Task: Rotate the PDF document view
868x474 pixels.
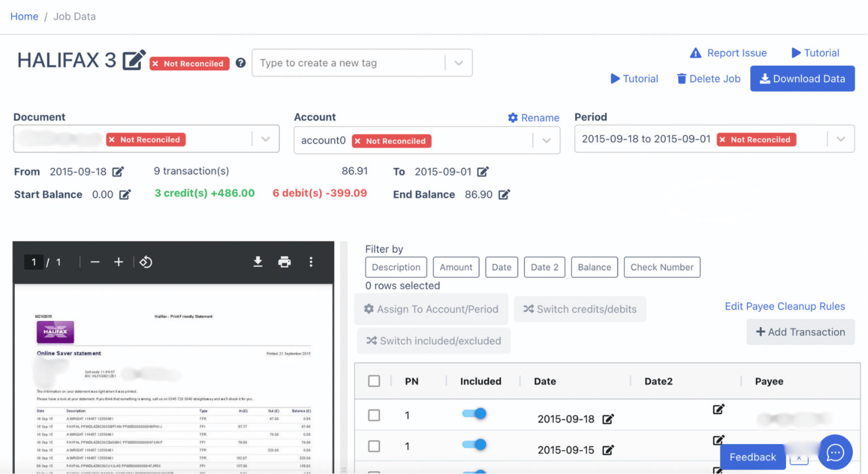Action: [x=146, y=262]
